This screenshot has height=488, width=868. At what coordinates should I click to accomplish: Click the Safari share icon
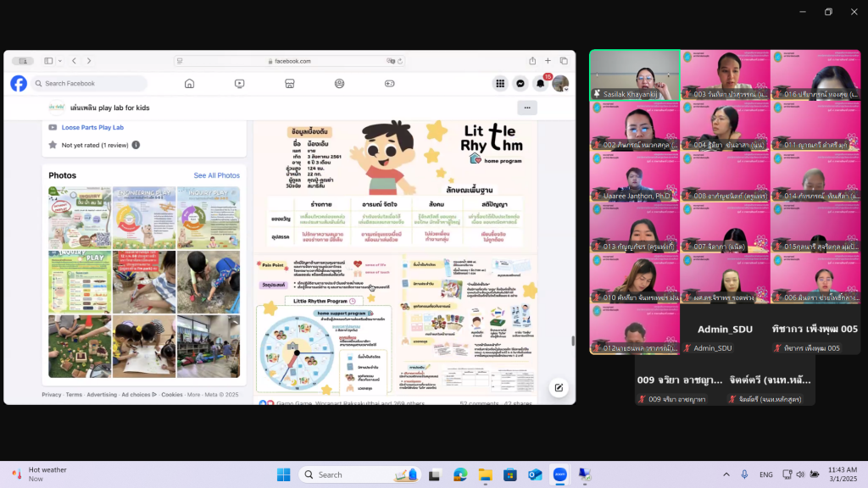532,61
